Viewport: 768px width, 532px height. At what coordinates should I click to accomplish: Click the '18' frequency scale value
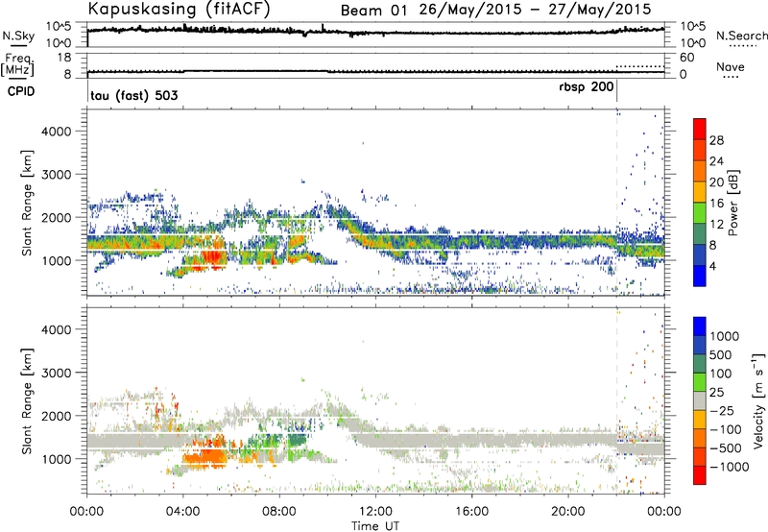(x=63, y=58)
